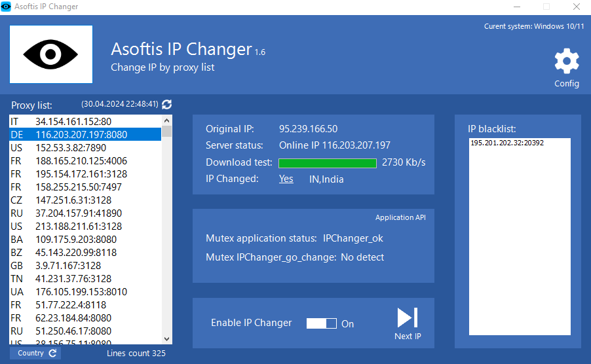Screen dimensions: 591x364
Task: Click the Asoftis title bar app icon
Action: [x=6, y=7]
